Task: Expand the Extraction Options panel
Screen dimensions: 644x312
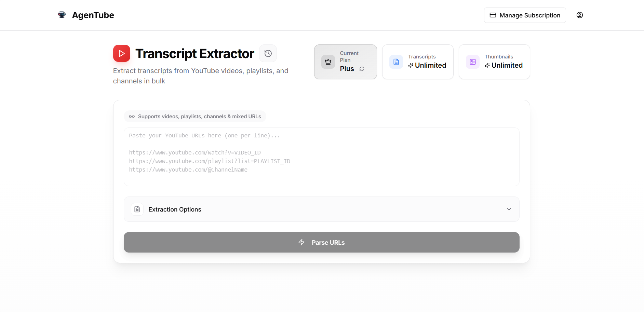Action: [321, 209]
